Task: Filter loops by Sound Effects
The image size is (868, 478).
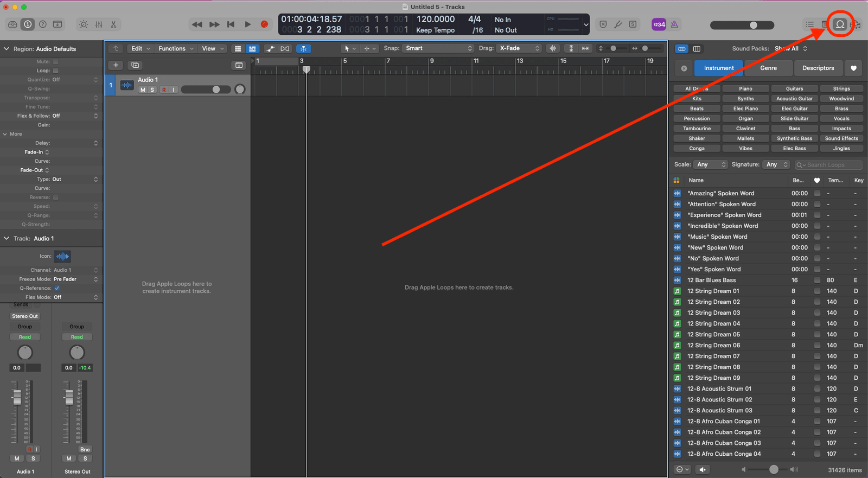Action: pos(841,138)
